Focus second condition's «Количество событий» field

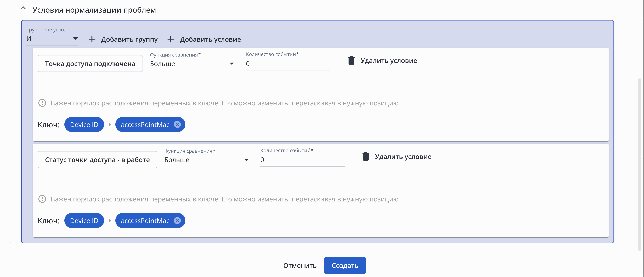pyautogui.click(x=302, y=160)
